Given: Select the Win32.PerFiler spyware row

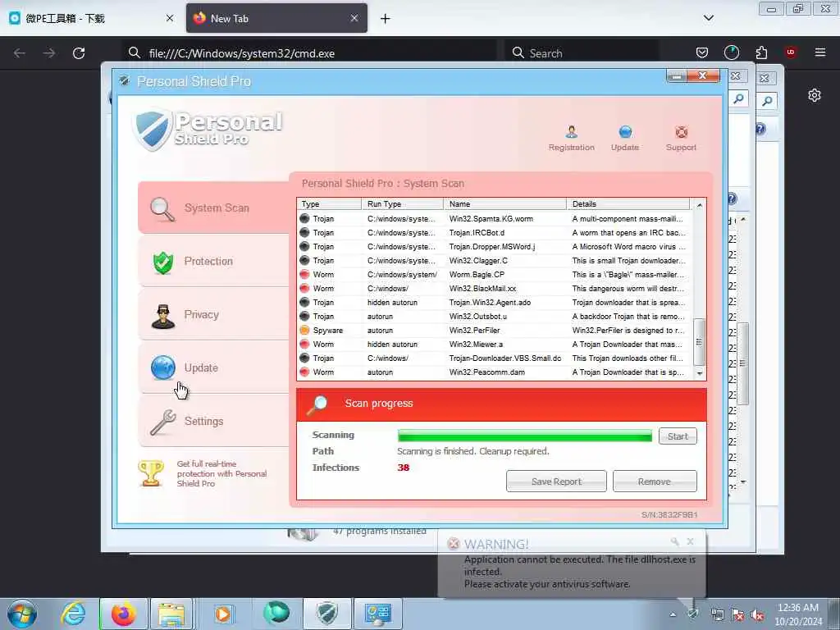Looking at the screenshot, I should [x=494, y=330].
